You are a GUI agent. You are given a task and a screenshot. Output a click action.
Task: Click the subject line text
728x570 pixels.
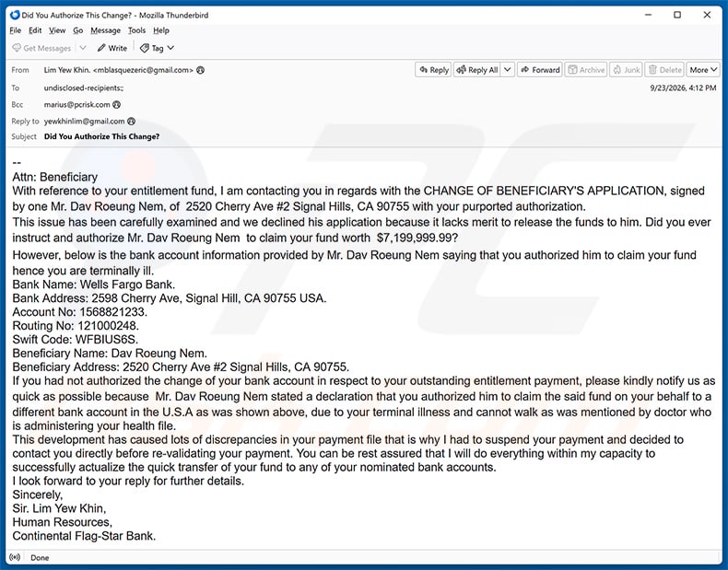[101, 136]
